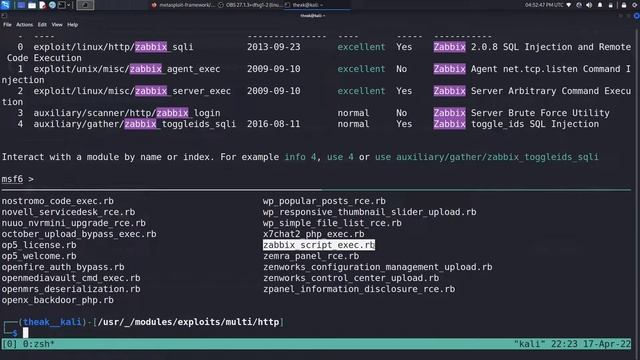This screenshot has height=360, width=640.
Task: Click the green 'use 4' example text
Action: pos(340,157)
